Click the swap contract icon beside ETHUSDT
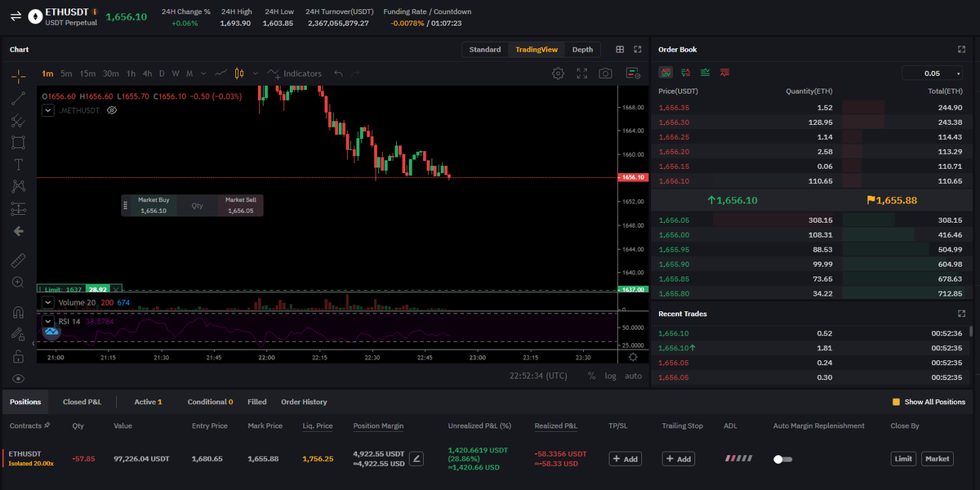Viewport: 980px width, 490px height. (16, 16)
